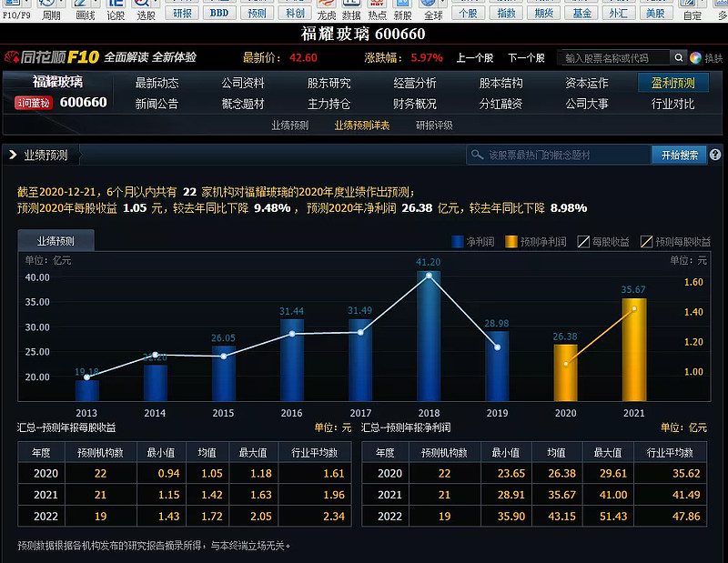Screen dimensions: 728x563
Task: Open the 新股 toolbar item
Action: [402, 11]
